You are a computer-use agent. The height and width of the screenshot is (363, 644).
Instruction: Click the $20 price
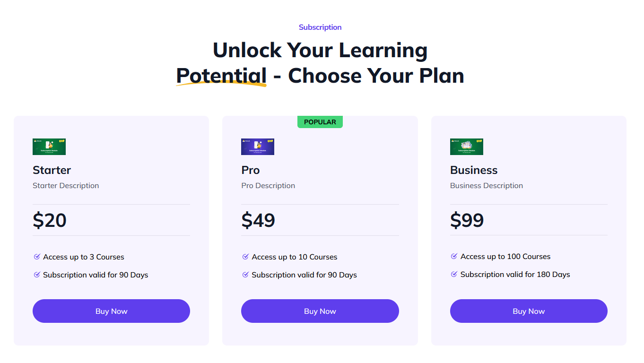[x=50, y=220]
